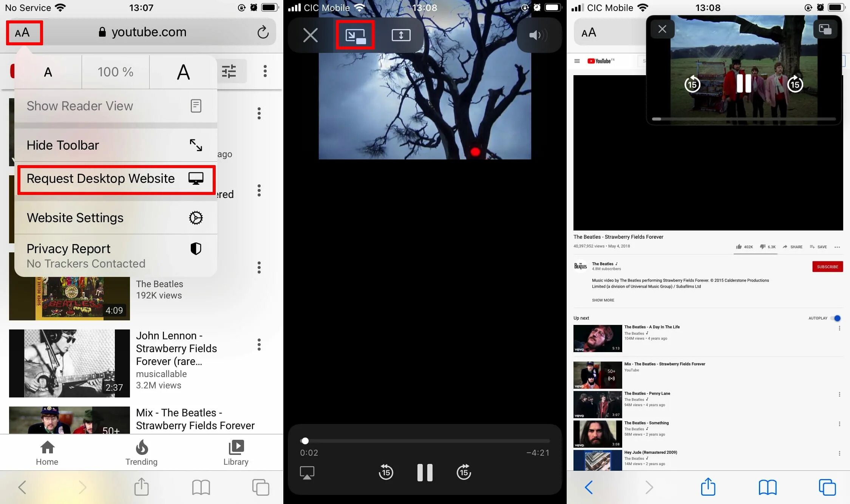Tap share icon in right Safari toolbar
Viewport: 850px width, 504px height.
[x=708, y=487]
